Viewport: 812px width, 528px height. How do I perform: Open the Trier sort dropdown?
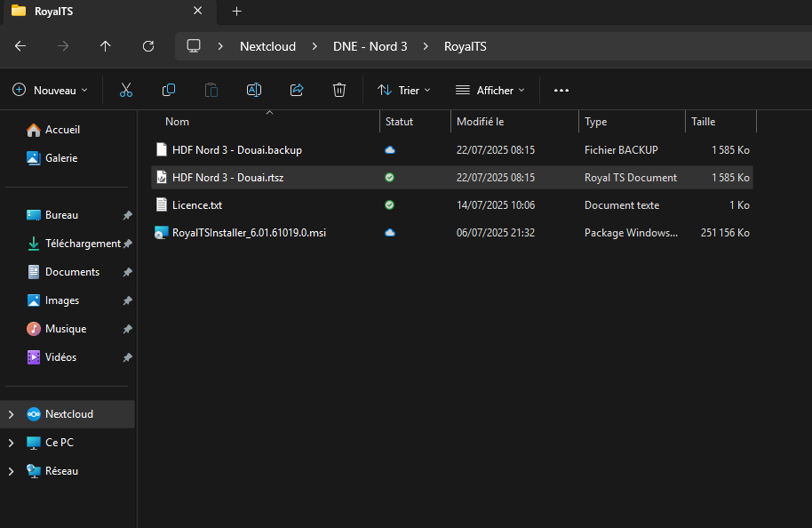pyautogui.click(x=404, y=90)
